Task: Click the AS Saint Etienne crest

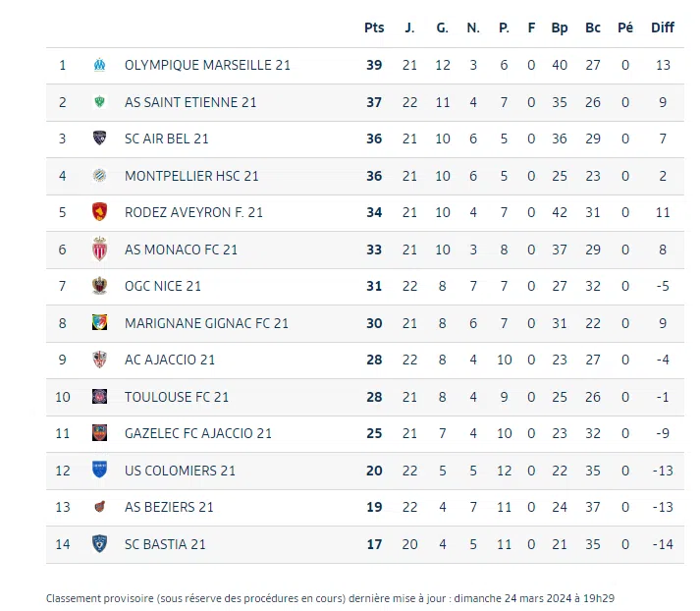Action: point(99,102)
